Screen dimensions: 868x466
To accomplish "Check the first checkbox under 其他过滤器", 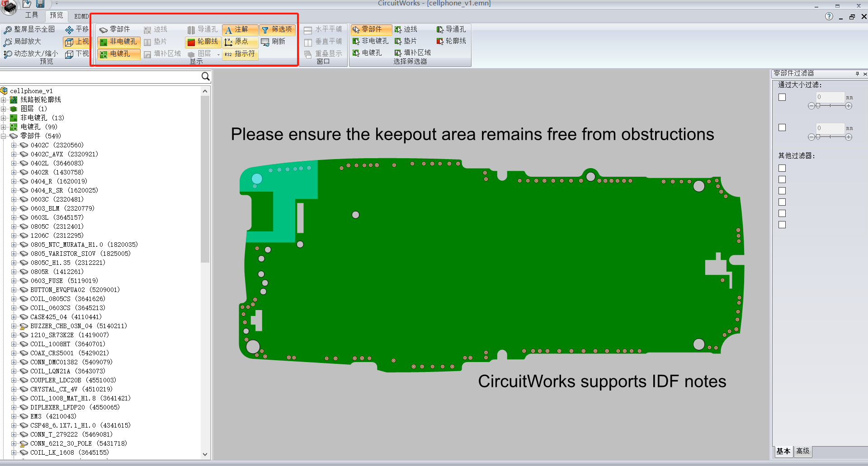I will (782, 168).
